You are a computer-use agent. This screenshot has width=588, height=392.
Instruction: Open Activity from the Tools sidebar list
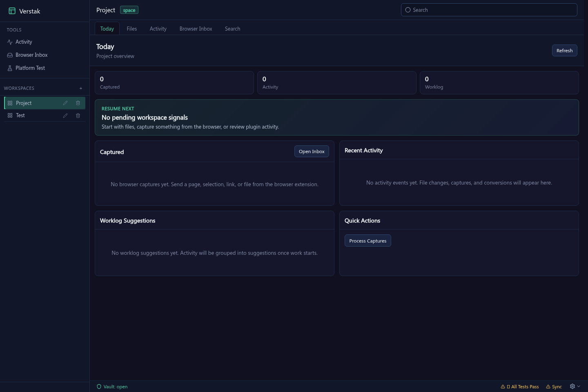(45, 42)
